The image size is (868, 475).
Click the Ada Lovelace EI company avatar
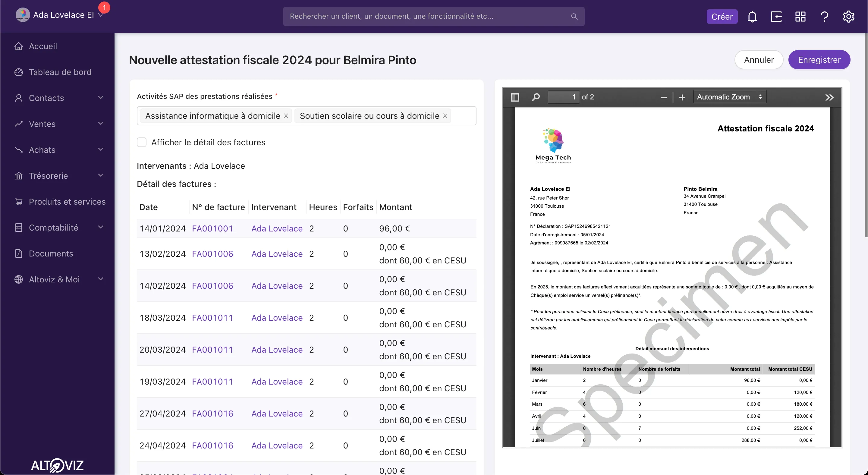coord(23,15)
